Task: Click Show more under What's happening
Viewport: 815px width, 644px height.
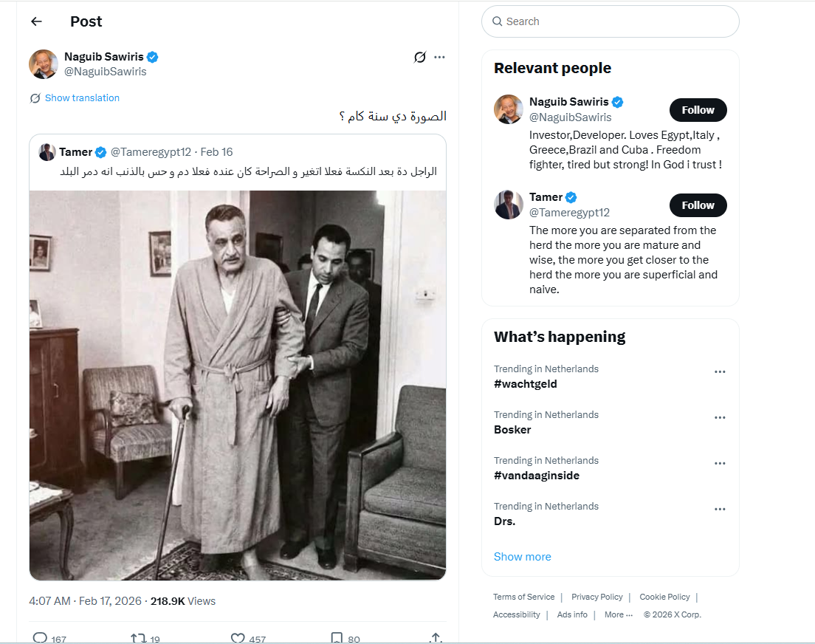Action: tap(522, 557)
